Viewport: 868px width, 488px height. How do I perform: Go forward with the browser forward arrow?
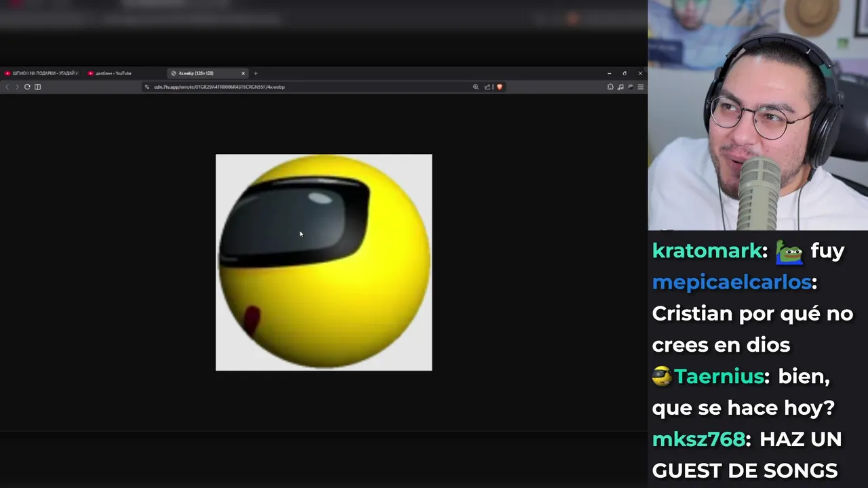coord(17,87)
